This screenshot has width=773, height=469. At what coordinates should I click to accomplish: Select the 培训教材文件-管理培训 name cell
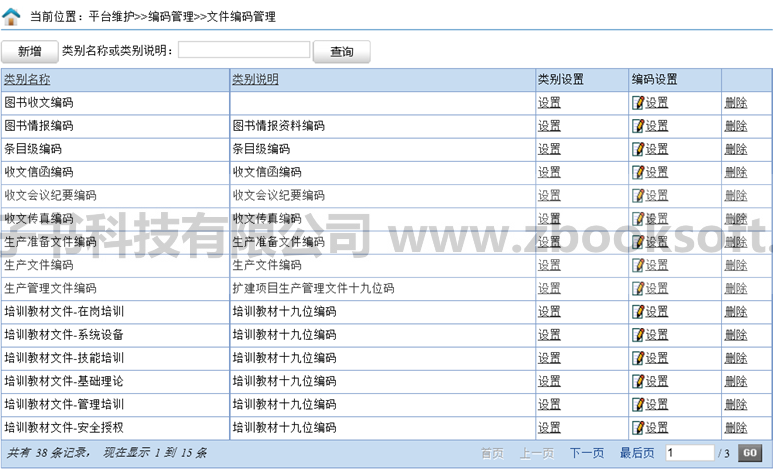point(116,404)
